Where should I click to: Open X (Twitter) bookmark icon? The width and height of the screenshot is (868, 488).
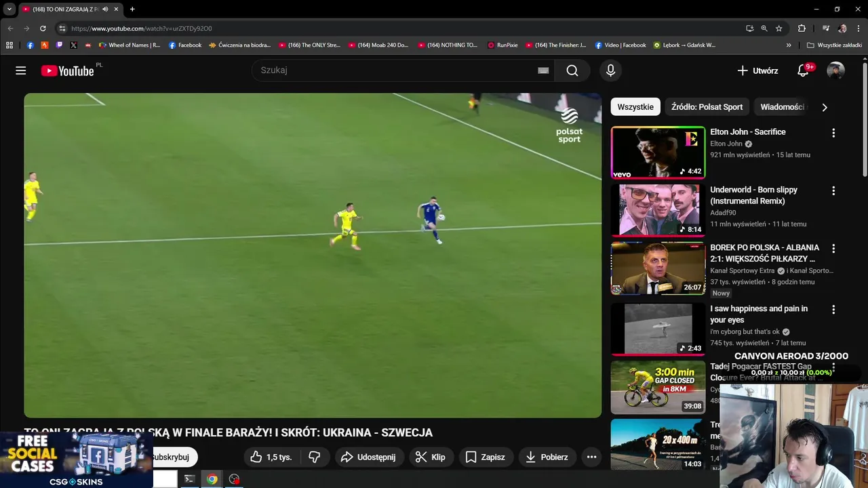[x=74, y=45]
